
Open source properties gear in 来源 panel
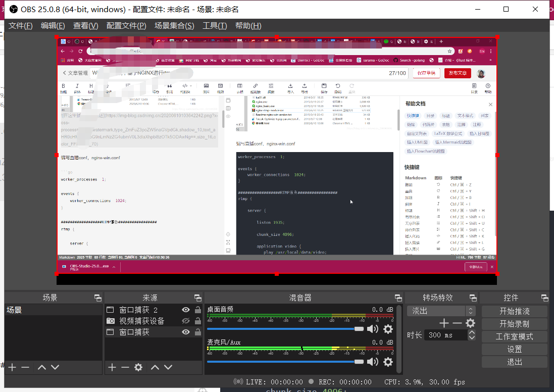pyautogui.click(x=138, y=367)
